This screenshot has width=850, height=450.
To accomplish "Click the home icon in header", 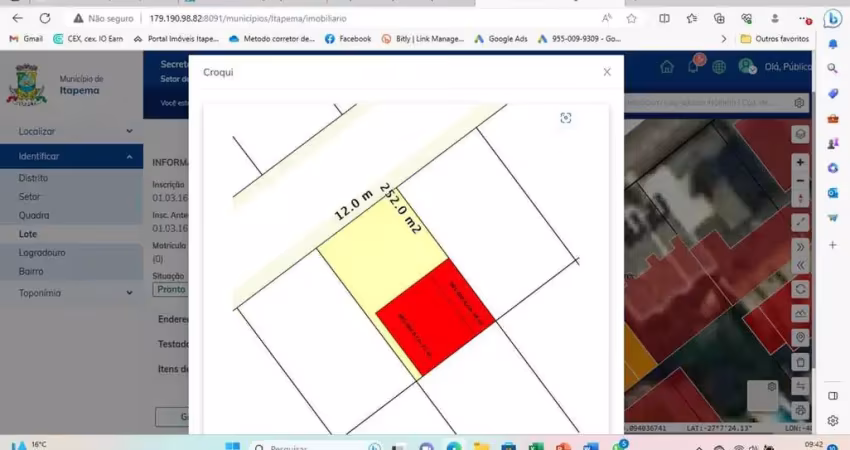I will tap(667, 66).
